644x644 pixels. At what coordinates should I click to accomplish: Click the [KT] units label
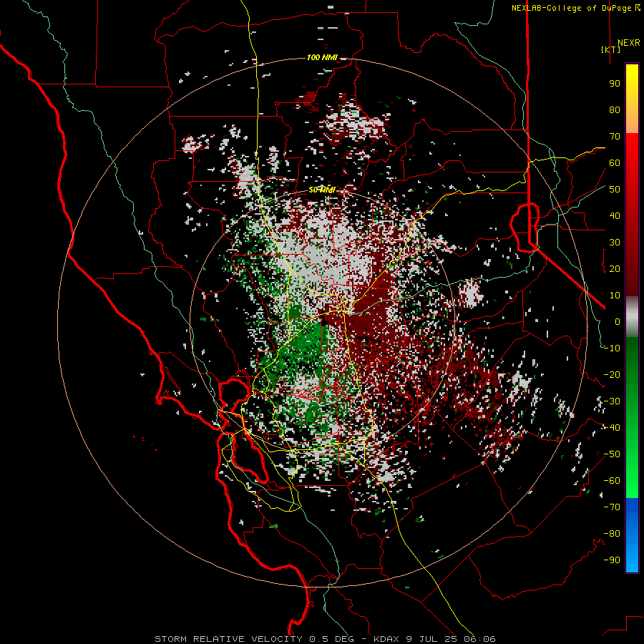coord(610,49)
